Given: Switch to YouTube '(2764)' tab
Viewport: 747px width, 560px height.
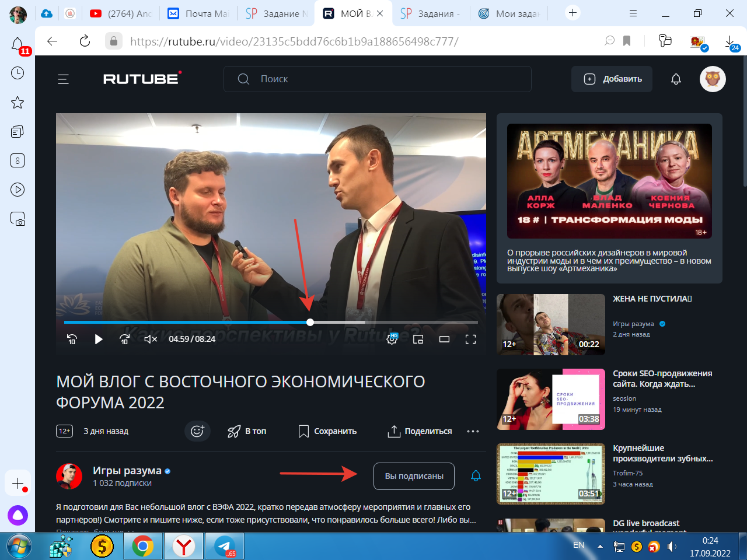Looking at the screenshot, I should click(121, 13).
